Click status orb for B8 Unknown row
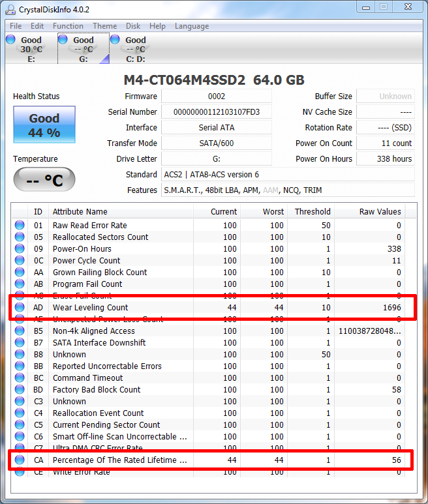428x504 pixels. click(20, 354)
